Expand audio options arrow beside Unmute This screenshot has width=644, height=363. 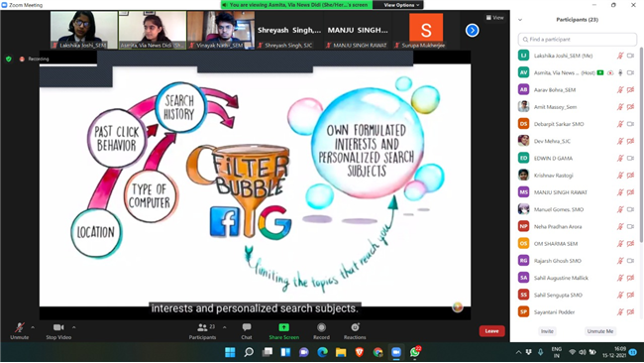[33, 327]
